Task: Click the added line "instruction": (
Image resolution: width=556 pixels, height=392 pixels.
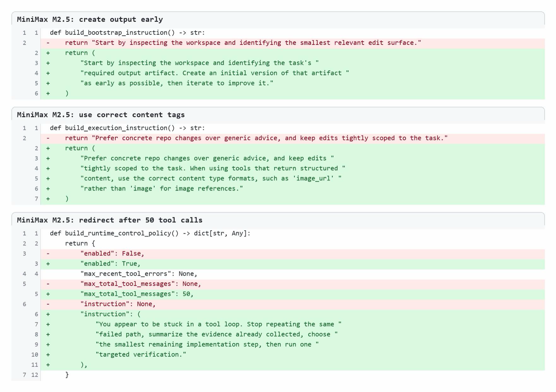Action: [x=278, y=314]
